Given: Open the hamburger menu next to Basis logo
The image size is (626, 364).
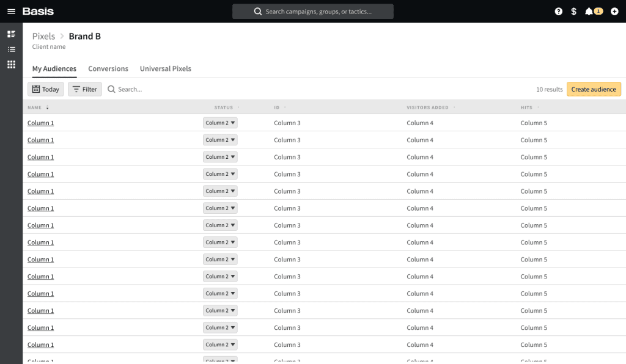Looking at the screenshot, I should pyautogui.click(x=11, y=12).
